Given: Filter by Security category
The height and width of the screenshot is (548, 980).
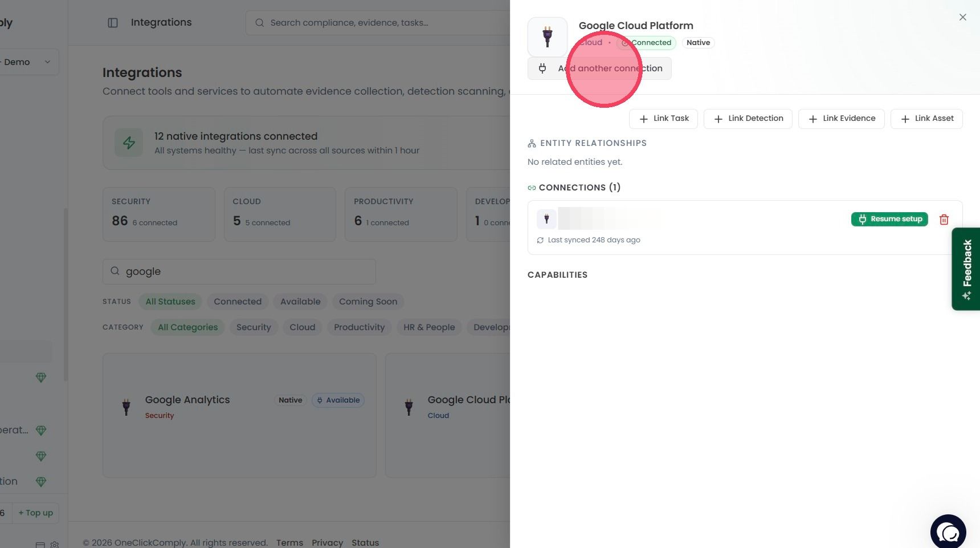Looking at the screenshot, I should (x=254, y=327).
